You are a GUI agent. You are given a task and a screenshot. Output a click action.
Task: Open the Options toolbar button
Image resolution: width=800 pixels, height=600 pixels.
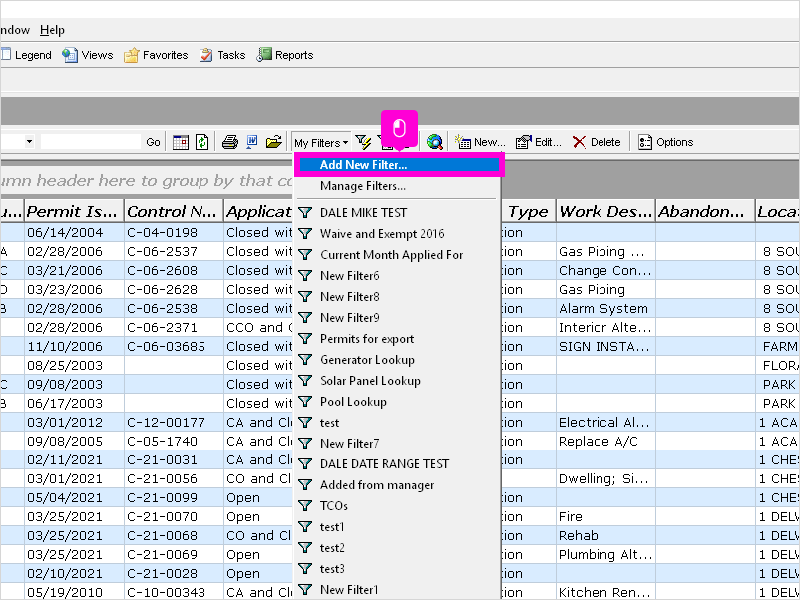(665, 142)
